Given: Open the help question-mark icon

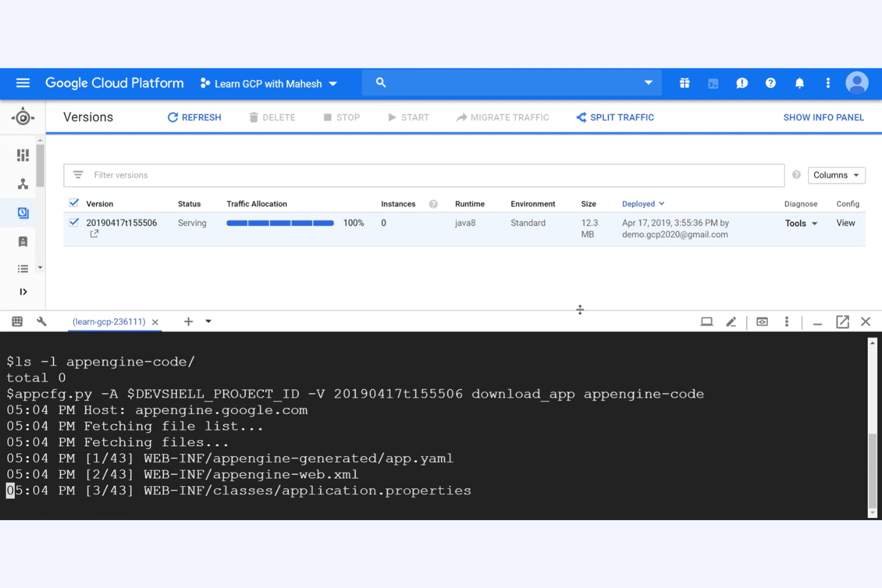Looking at the screenshot, I should 770,83.
